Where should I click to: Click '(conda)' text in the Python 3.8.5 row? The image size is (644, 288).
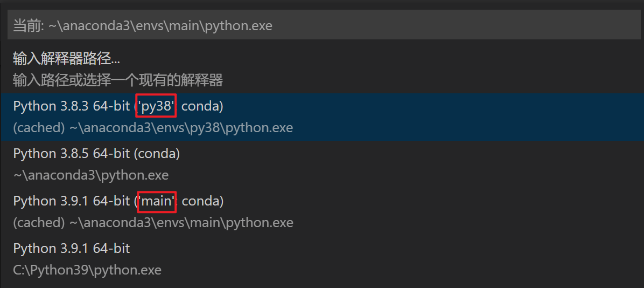pos(156,154)
